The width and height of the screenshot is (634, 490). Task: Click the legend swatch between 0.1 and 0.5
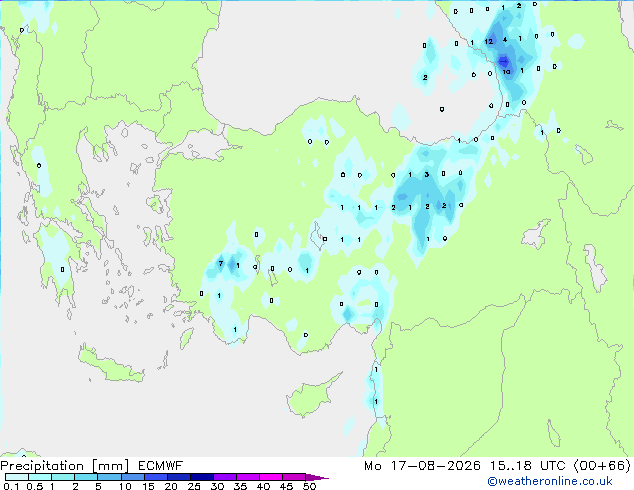click(x=17, y=477)
